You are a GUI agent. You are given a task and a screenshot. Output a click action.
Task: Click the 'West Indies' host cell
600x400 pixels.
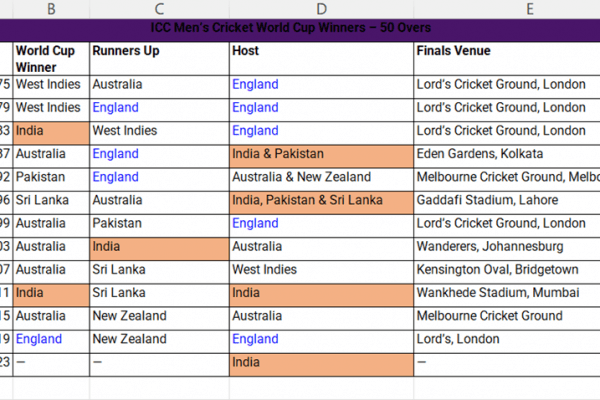(x=321, y=272)
